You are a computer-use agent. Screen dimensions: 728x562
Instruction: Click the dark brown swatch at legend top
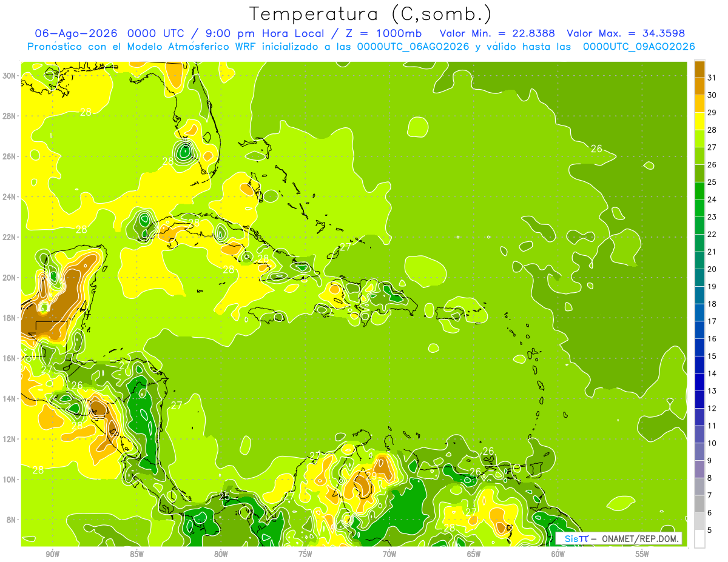point(699,69)
